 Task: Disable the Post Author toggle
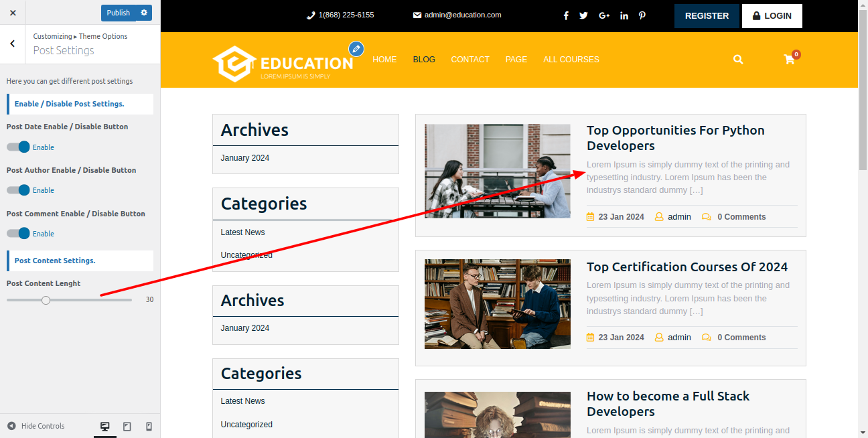pyautogui.click(x=19, y=190)
